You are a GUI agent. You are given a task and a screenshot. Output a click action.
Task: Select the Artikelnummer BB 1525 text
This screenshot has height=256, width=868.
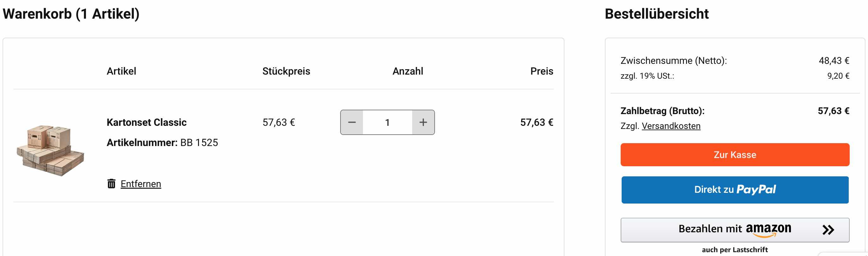162,143
